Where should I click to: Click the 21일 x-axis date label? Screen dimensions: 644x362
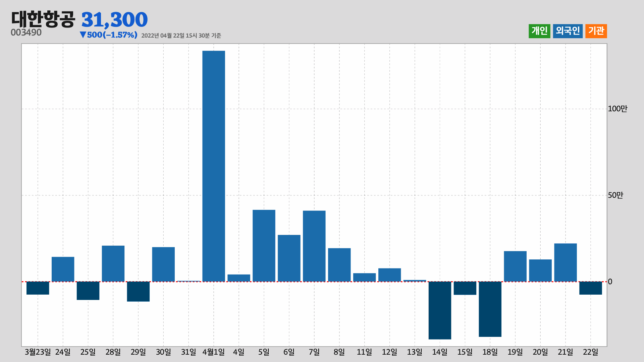[x=566, y=352]
